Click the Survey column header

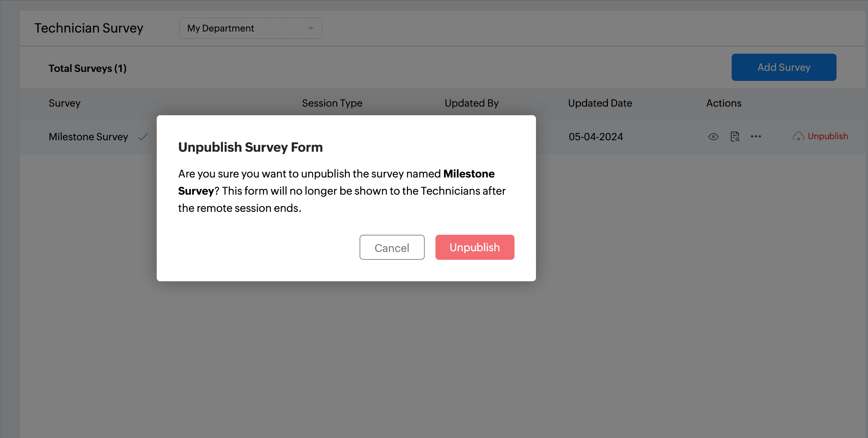click(x=64, y=103)
